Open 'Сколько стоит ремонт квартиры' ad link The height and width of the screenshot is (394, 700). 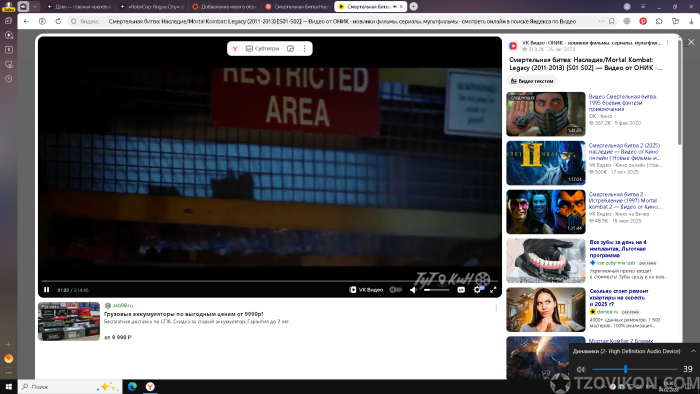pos(619,298)
